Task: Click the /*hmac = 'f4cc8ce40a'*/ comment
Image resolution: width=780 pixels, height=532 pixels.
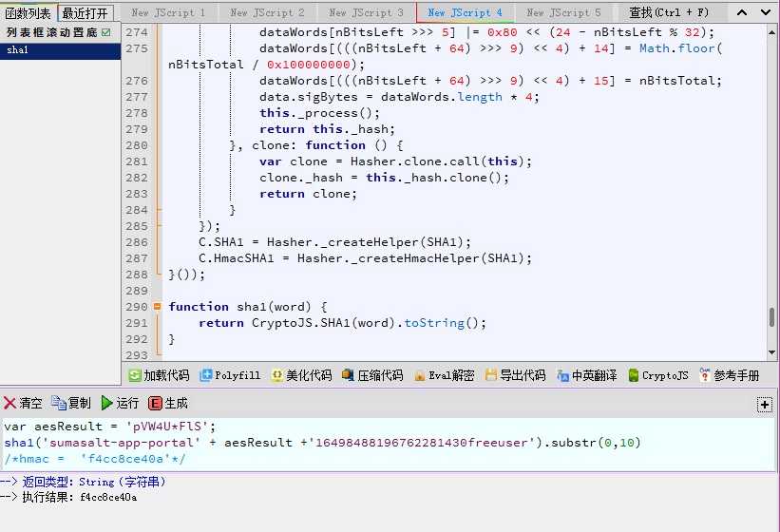Action: tap(94, 459)
